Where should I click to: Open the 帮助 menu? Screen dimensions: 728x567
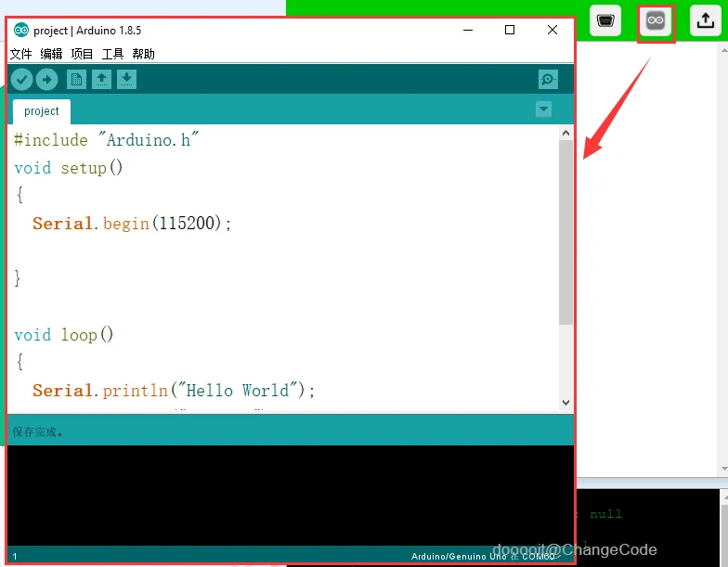click(143, 54)
